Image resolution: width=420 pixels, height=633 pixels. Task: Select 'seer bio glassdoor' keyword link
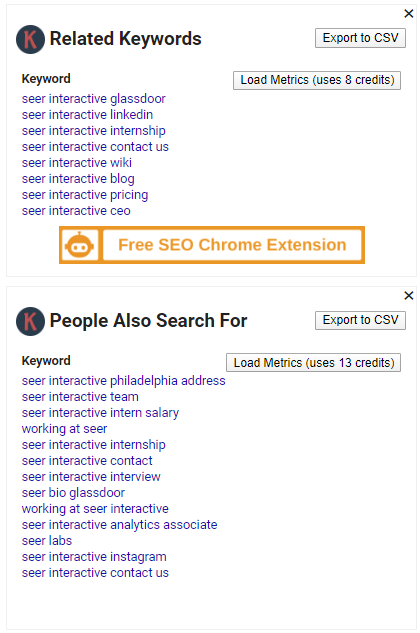click(73, 493)
